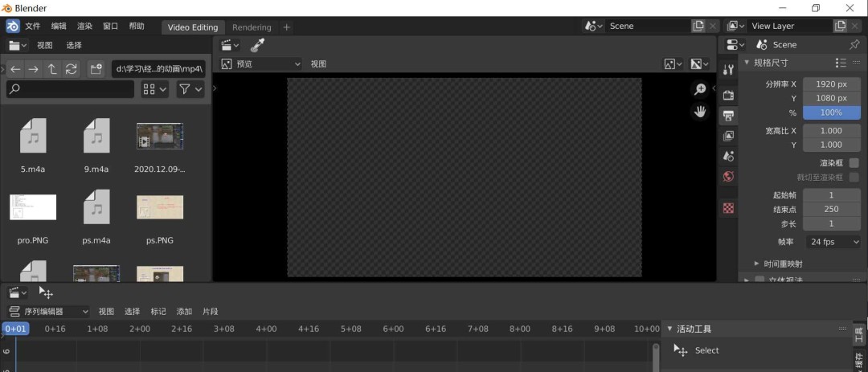The image size is (868, 372).
Task: Open the sequencer 标记 menu
Action: [x=158, y=312]
